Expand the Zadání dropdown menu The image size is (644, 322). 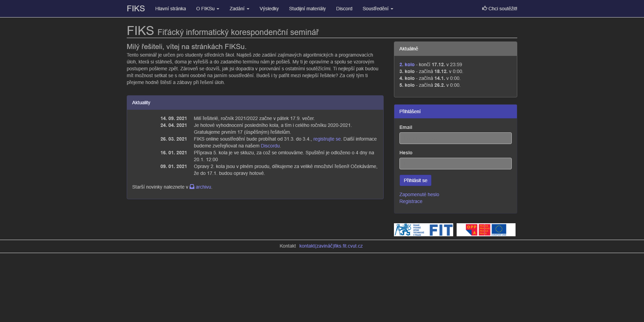(239, 9)
